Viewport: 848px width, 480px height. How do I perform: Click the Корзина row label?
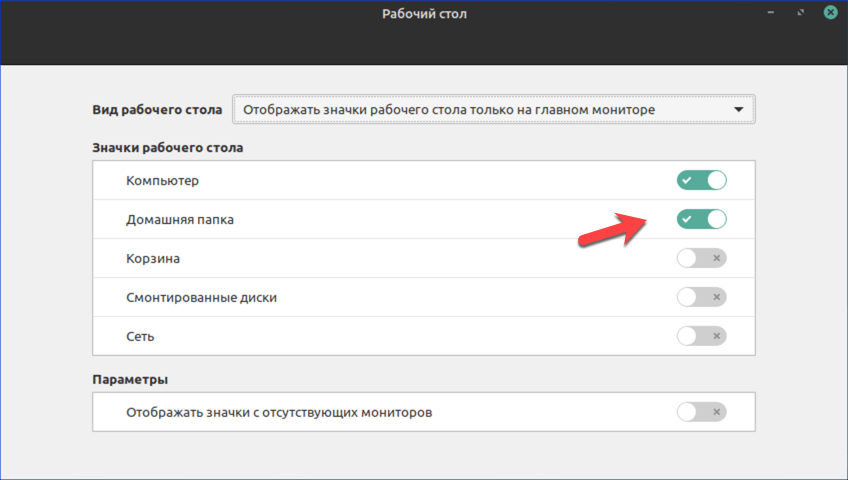pos(153,258)
